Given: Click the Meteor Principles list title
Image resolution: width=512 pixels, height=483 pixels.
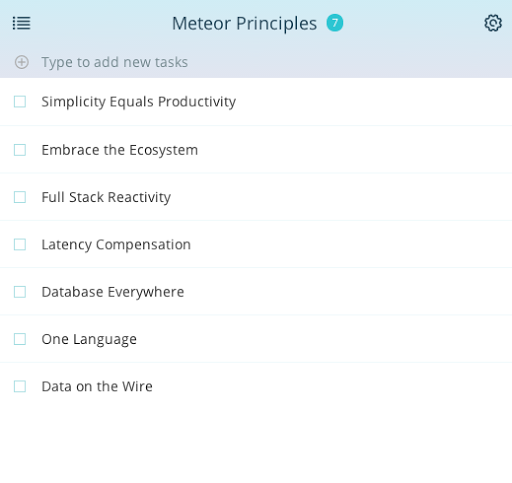Looking at the screenshot, I should point(244,24).
